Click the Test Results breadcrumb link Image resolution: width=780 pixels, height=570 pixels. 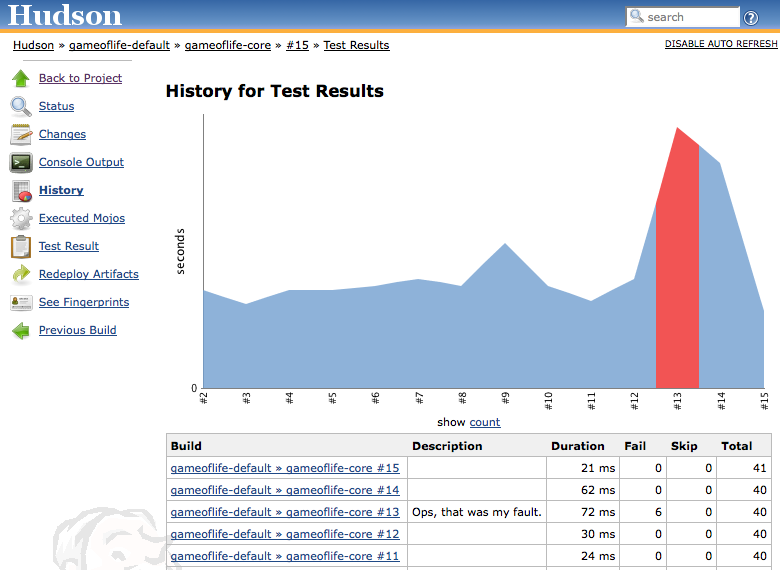coord(356,45)
